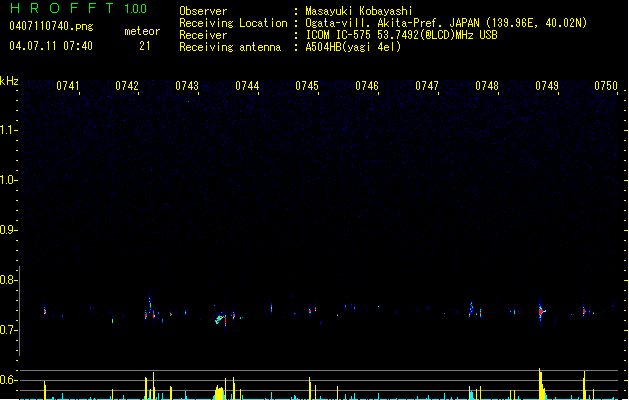Image resolution: width=629 pixels, height=400 pixels.
Task: Click the Receiver label
Action: point(203,35)
